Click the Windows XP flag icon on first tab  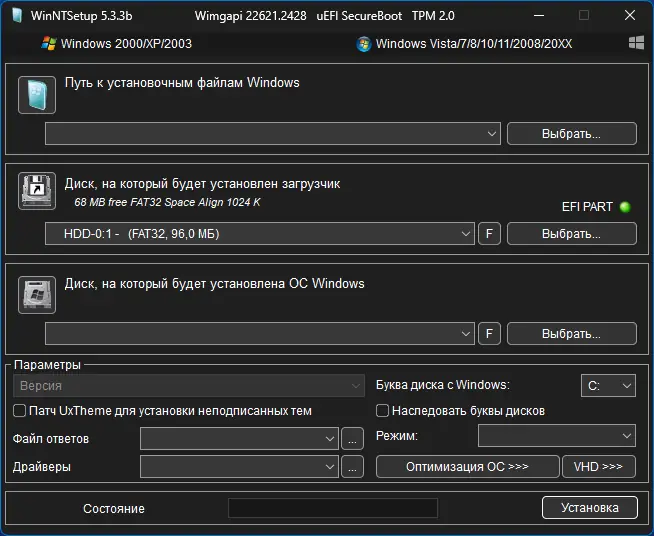pos(49,43)
